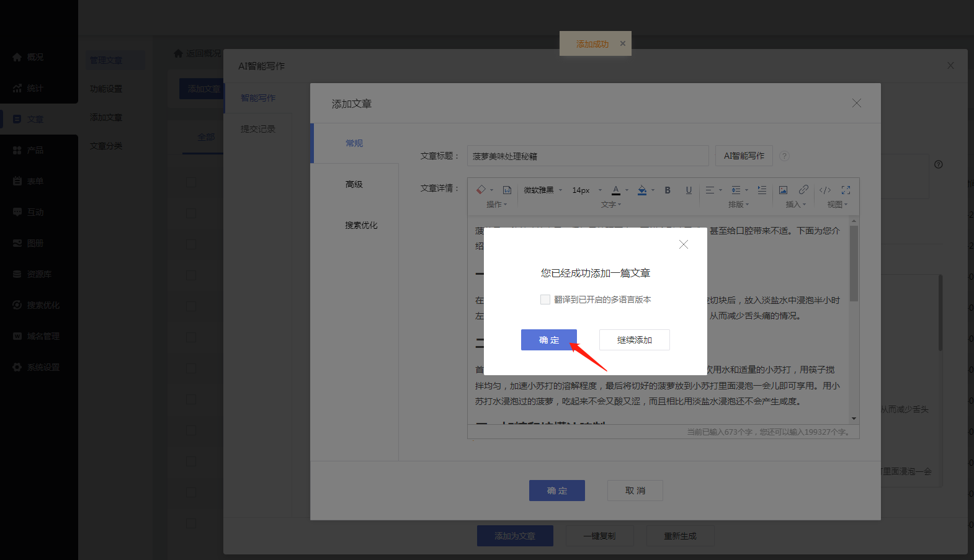Click the blue fill background color swatch
The image size is (974, 560).
pos(642,190)
